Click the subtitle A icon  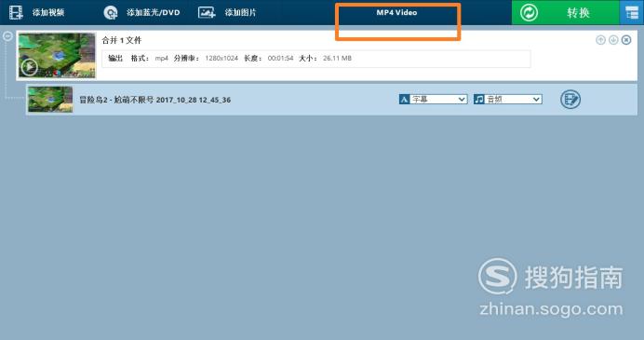pos(404,99)
